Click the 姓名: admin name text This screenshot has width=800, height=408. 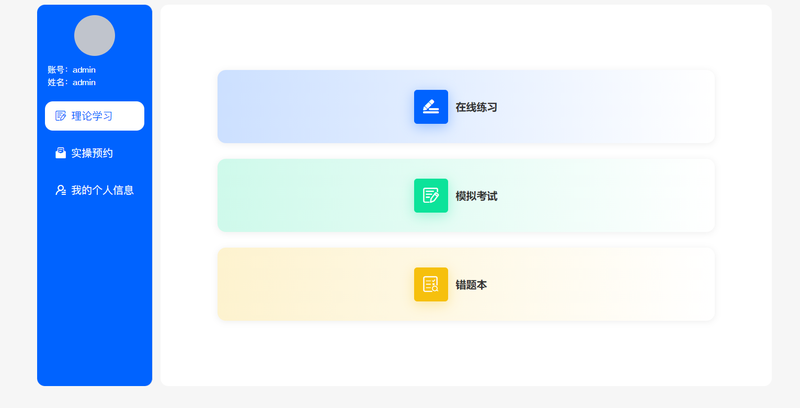coord(71,82)
